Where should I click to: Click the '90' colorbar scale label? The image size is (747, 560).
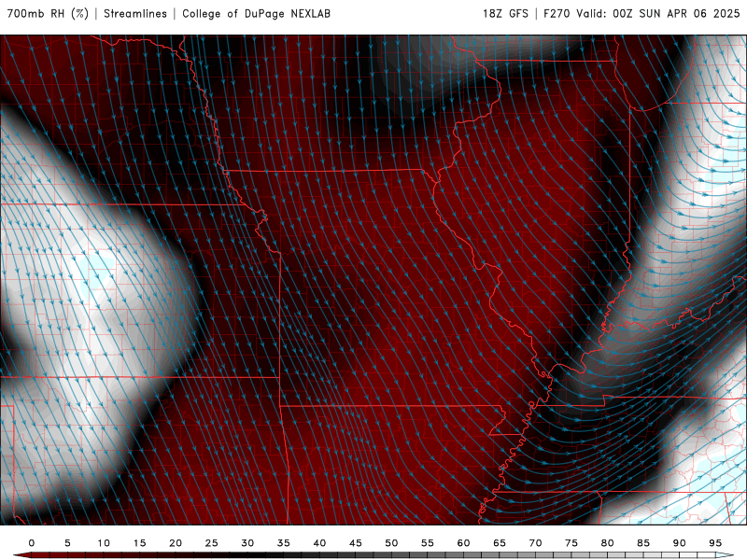[x=680, y=543]
